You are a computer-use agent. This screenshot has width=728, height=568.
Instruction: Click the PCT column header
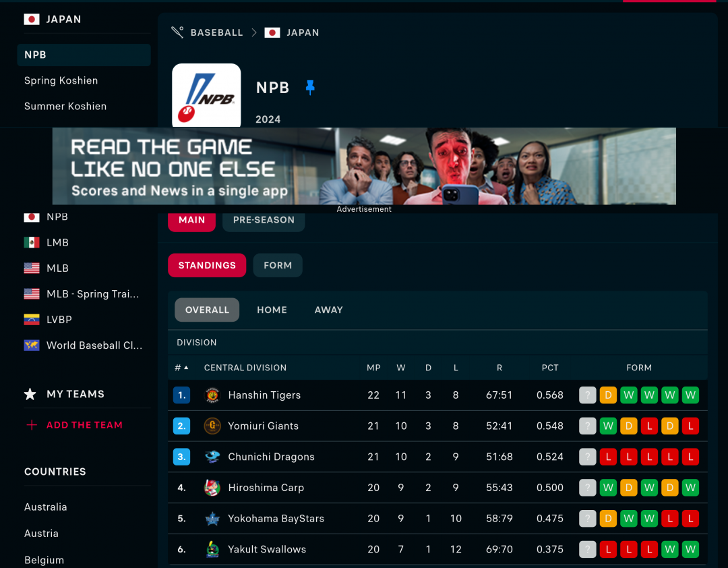[550, 368]
